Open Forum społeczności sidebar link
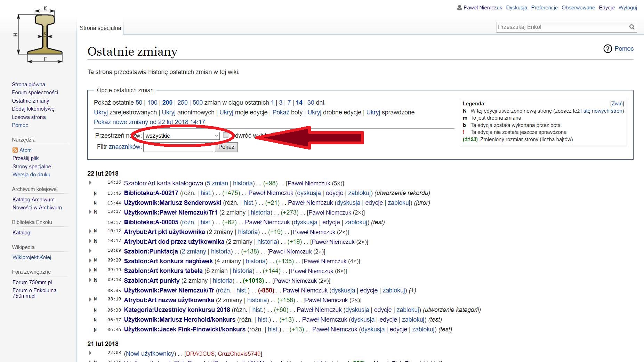Image resolution: width=644 pixels, height=362 pixels. [35, 92]
